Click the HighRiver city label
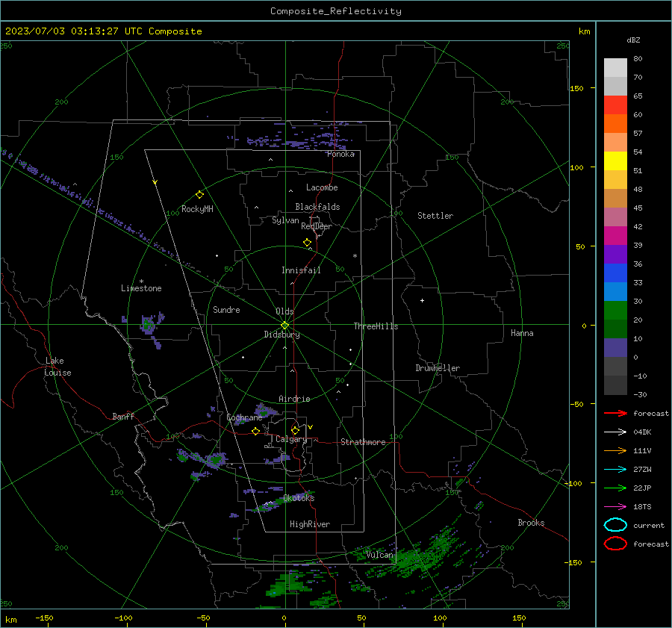The width and height of the screenshot is (672, 628). click(x=310, y=524)
